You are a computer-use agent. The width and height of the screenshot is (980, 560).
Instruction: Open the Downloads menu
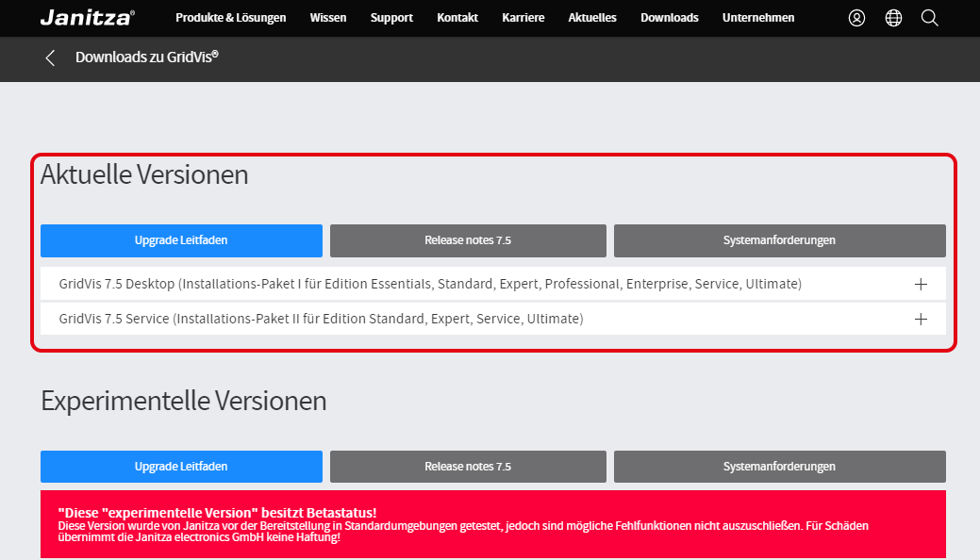click(670, 18)
